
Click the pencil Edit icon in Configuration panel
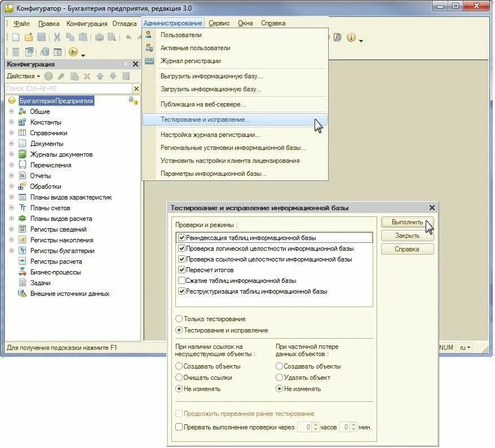coord(61,76)
